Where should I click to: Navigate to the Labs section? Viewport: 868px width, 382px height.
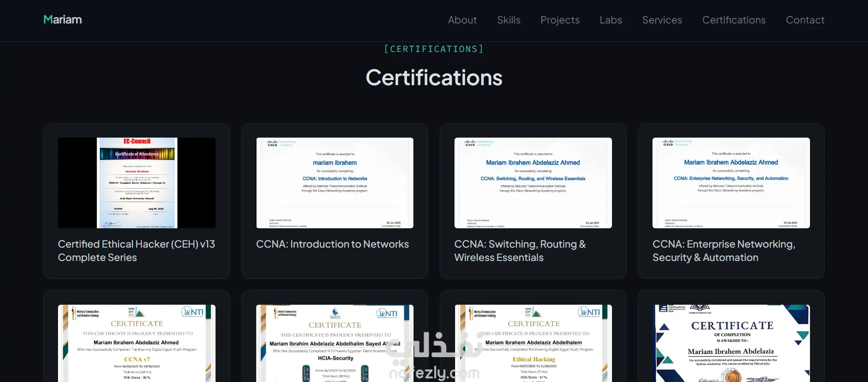click(x=611, y=20)
